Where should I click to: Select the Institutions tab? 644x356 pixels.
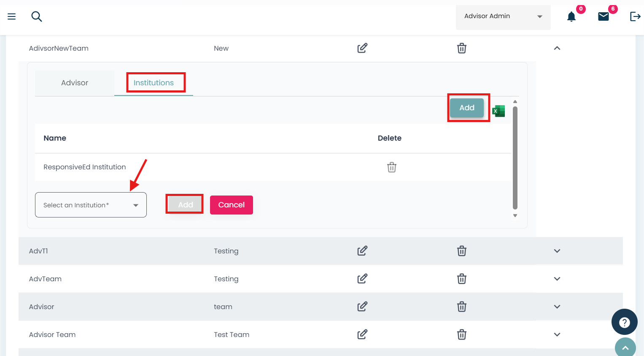[x=154, y=83]
